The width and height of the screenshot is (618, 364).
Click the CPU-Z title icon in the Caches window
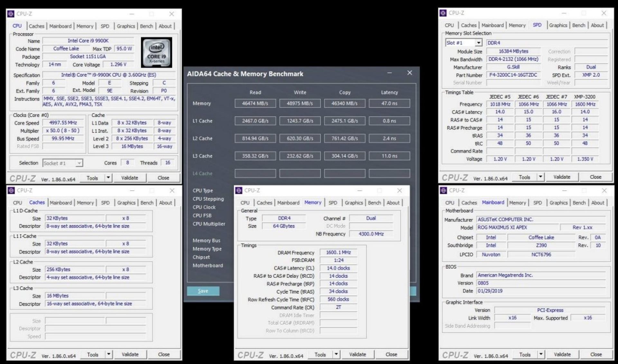[x=11, y=191]
